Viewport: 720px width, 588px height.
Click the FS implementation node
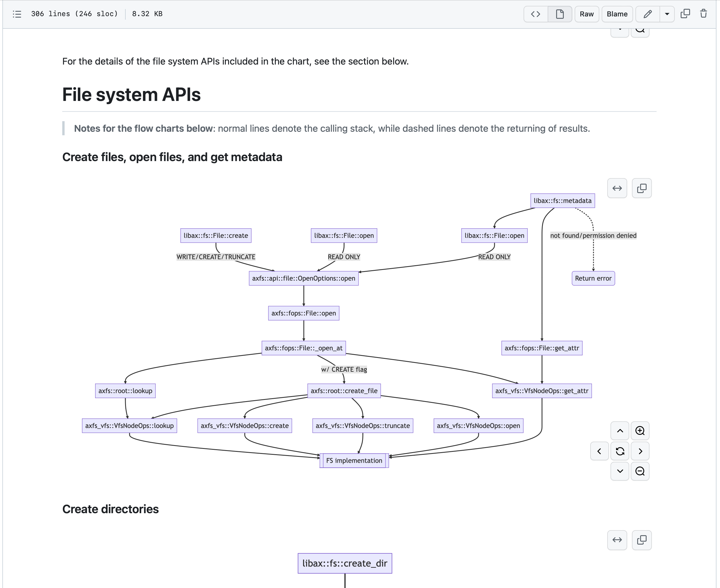pos(354,460)
